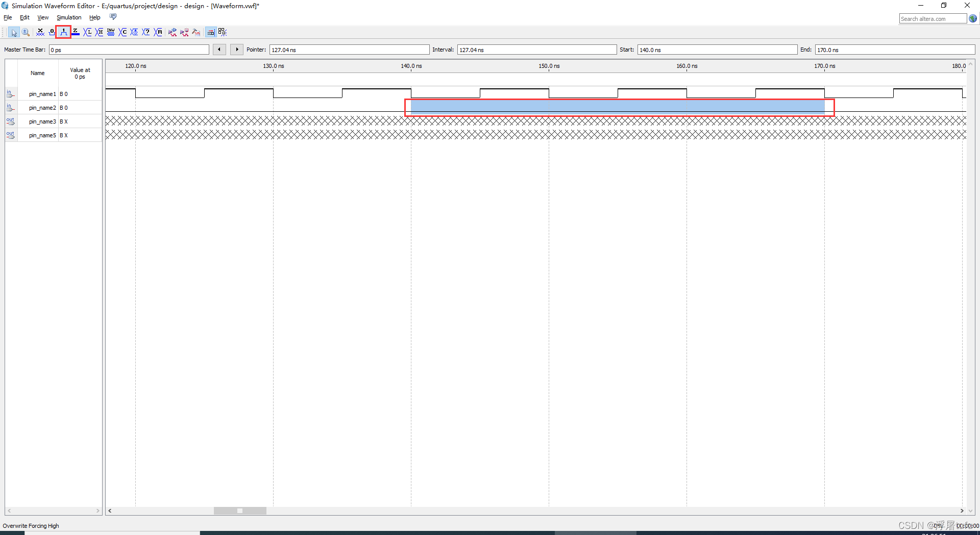
Task: Click the 140.0 ns ruler marker
Action: pyautogui.click(x=411, y=66)
